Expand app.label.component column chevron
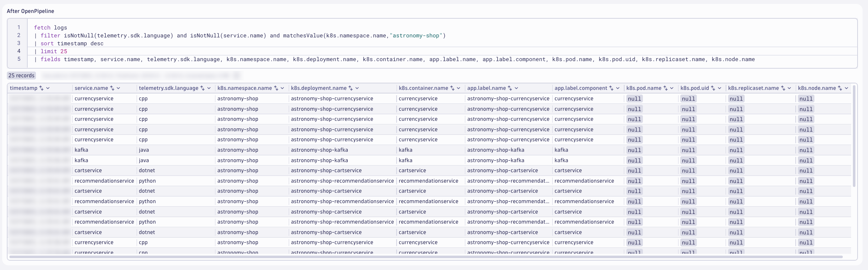The image size is (868, 270). [x=618, y=88]
